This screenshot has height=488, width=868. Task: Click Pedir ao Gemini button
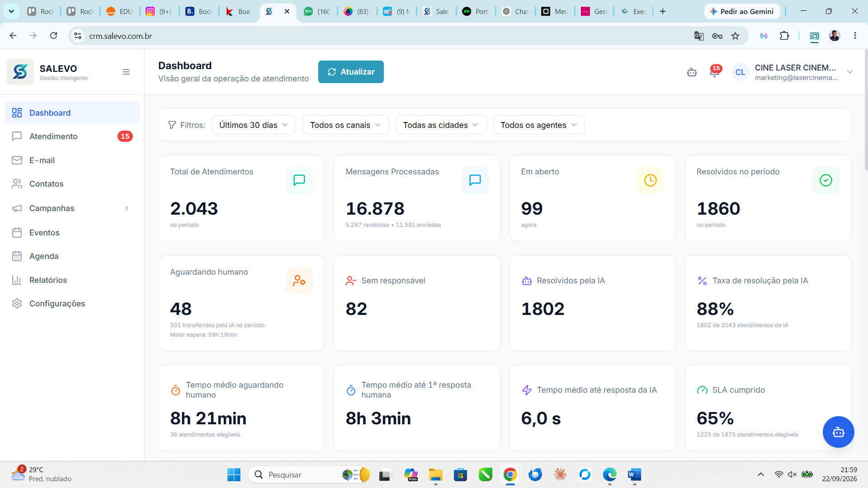(x=741, y=11)
